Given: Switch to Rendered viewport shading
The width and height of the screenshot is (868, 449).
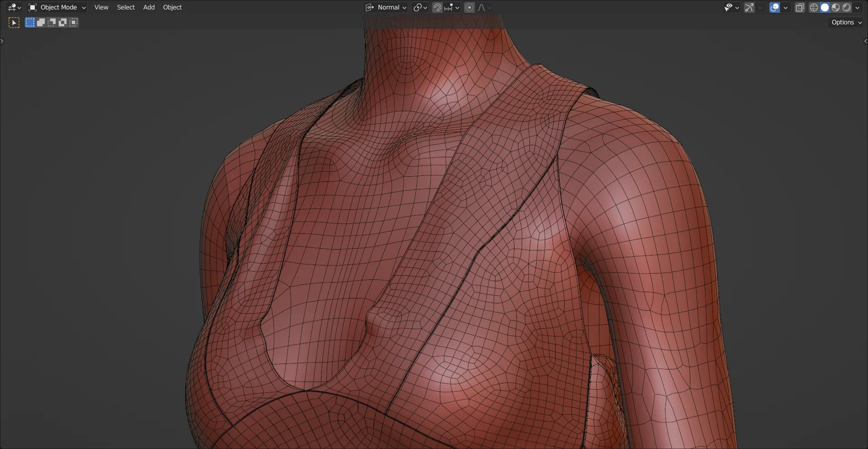Looking at the screenshot, I should pyautogui.click(x=846, y=7).
